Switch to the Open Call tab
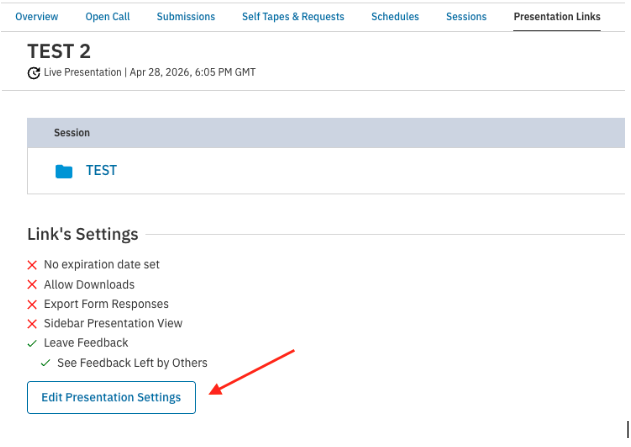The image size is (631, 447). (x=107, y=16)
